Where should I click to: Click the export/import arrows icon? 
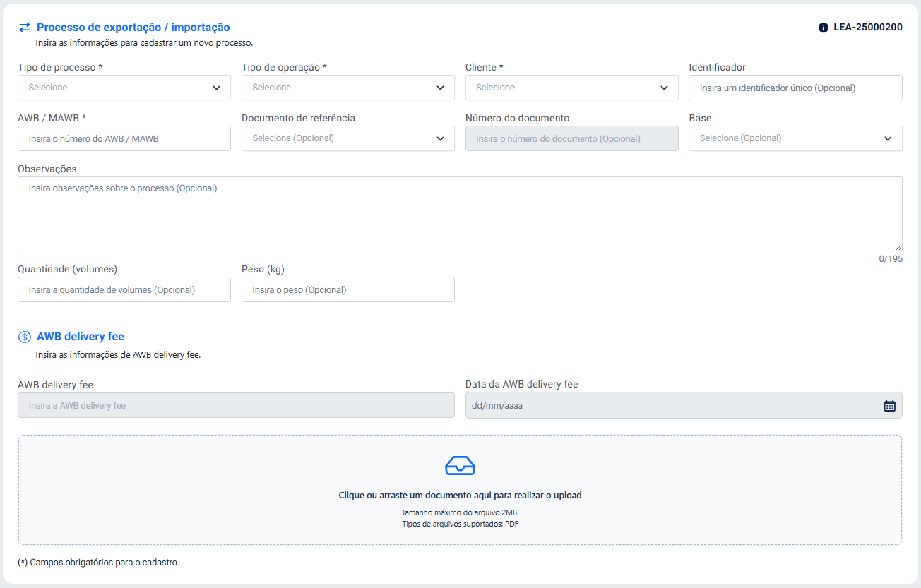pyautogui.click(x=25, y=28)
